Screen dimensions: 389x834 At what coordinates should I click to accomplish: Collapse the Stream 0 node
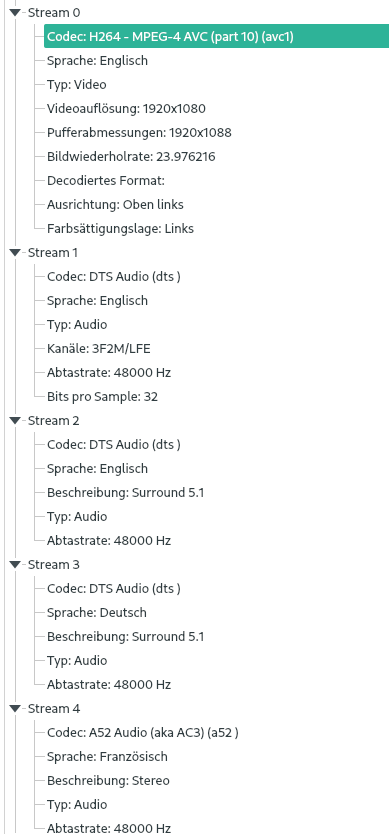(x=14, y=12)
